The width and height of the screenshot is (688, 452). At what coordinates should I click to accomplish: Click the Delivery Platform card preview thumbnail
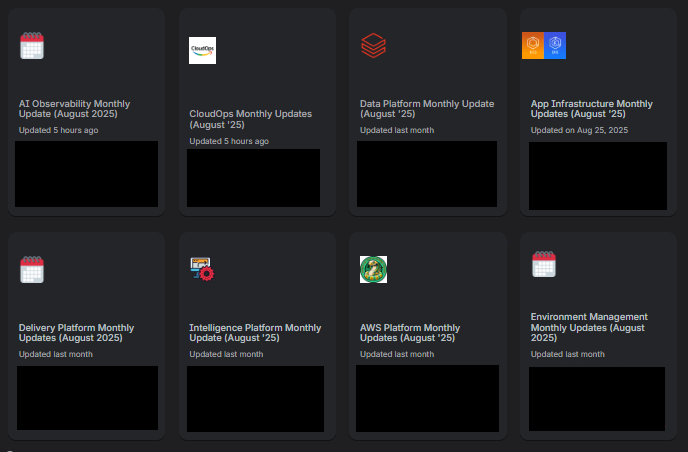click(x=87, y=398)
